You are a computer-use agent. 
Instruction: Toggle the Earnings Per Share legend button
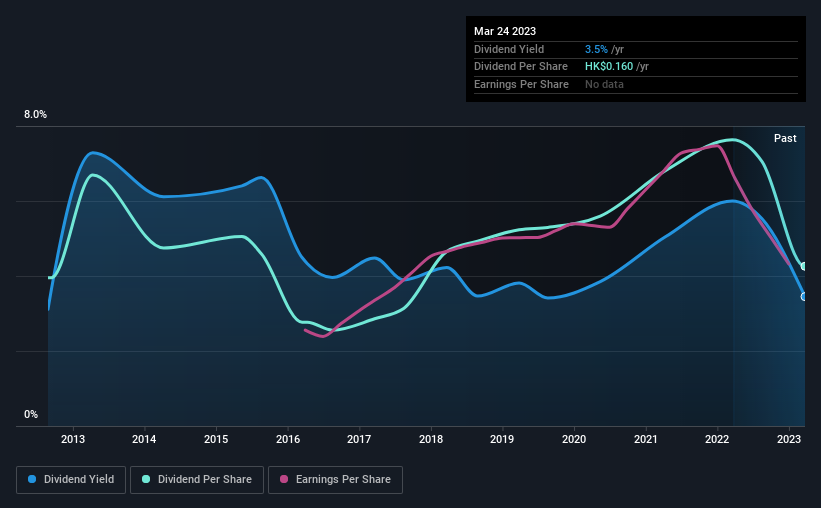[335, 480]
